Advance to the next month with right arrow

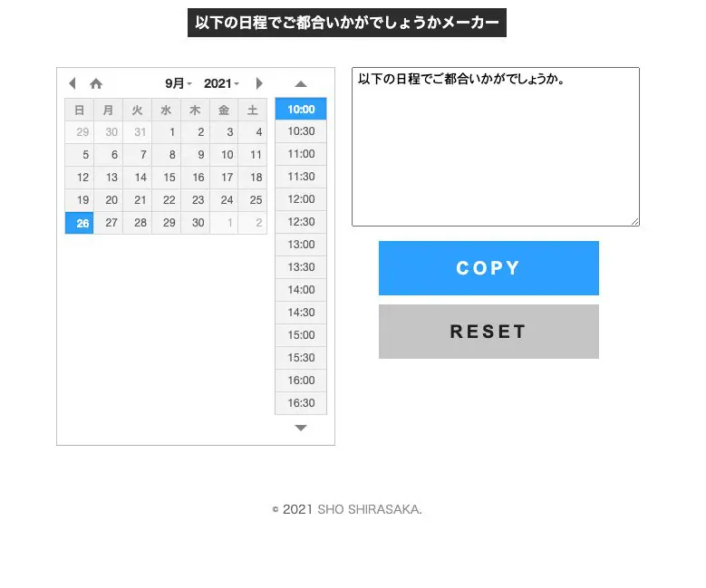coord(259,83)
